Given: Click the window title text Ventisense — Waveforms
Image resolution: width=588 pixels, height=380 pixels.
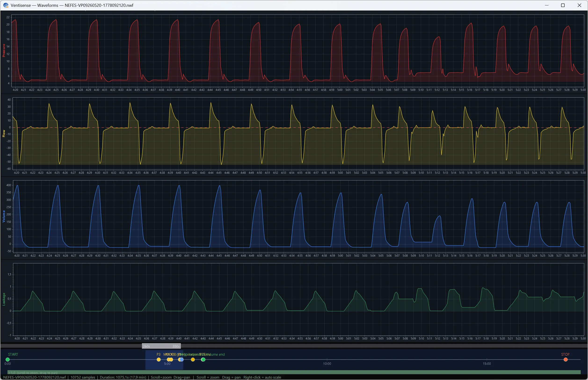Looking at the screenshot, I should pos(72,5).
